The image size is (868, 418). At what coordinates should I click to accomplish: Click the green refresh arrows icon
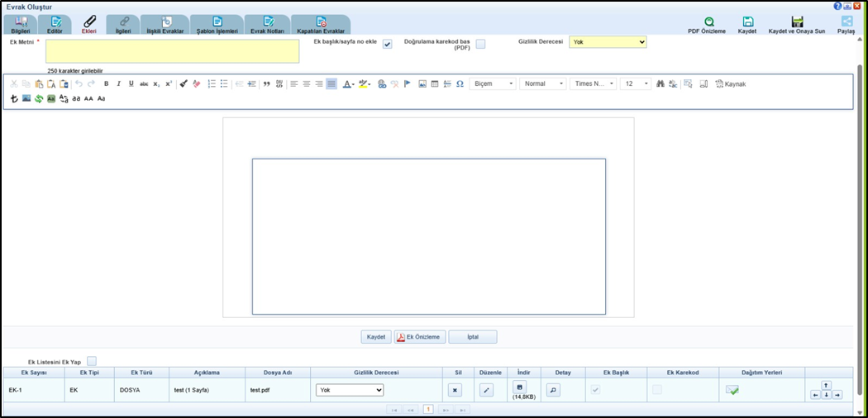click(x=39, y=98)
